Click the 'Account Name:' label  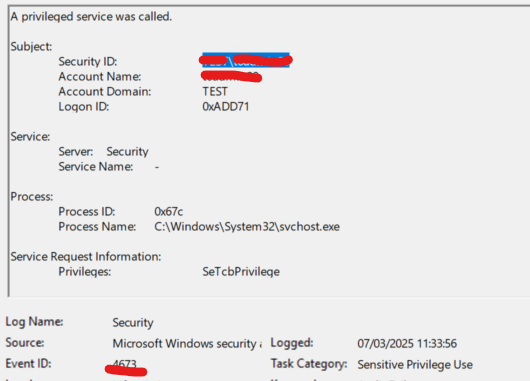[100, 76]
